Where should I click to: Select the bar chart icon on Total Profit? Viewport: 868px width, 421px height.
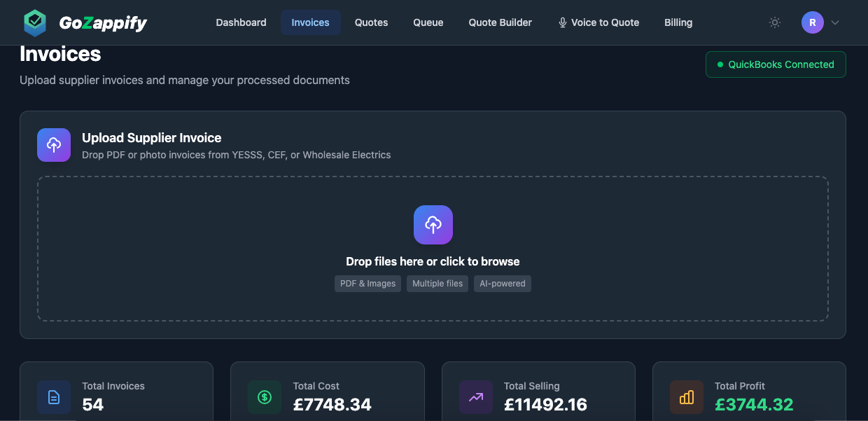687,396
